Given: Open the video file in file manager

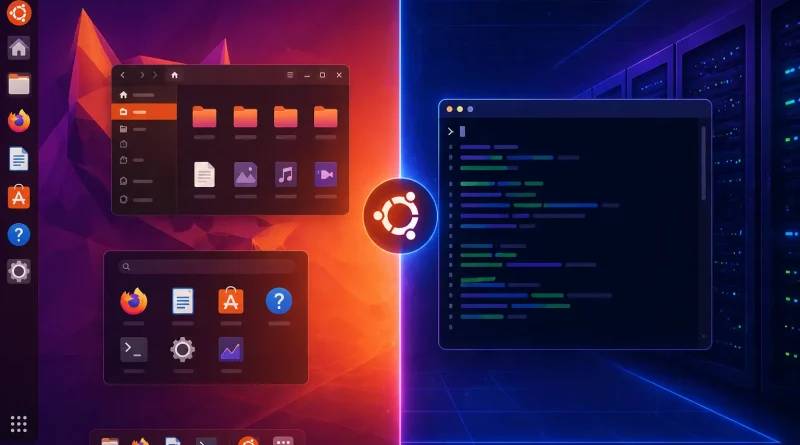Looking at the screenshot, I should click(326, 175).
